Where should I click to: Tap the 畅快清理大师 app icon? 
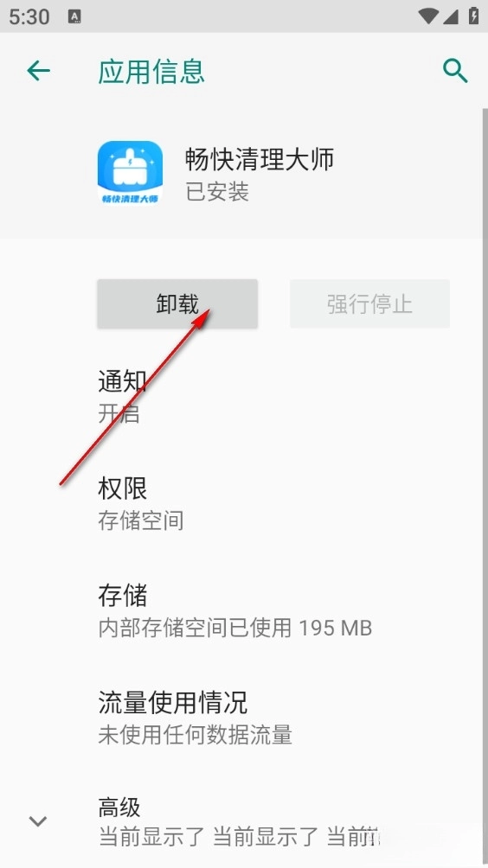click(130, 173)
